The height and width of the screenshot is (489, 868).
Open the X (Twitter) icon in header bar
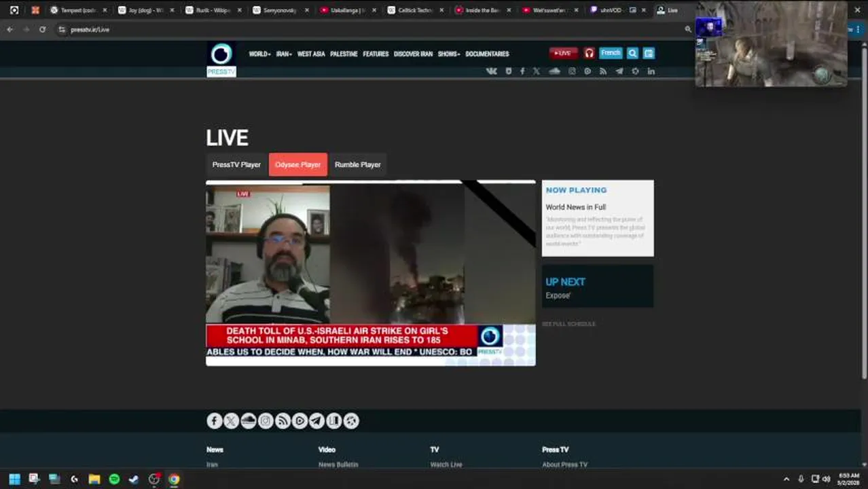click(537, 71)
